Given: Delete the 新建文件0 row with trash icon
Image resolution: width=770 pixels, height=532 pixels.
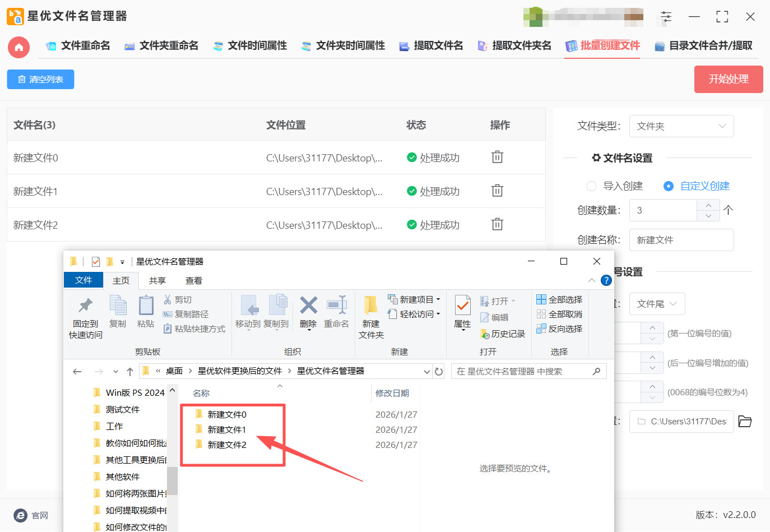Looking at the screenshot, I should click(497, 157).
